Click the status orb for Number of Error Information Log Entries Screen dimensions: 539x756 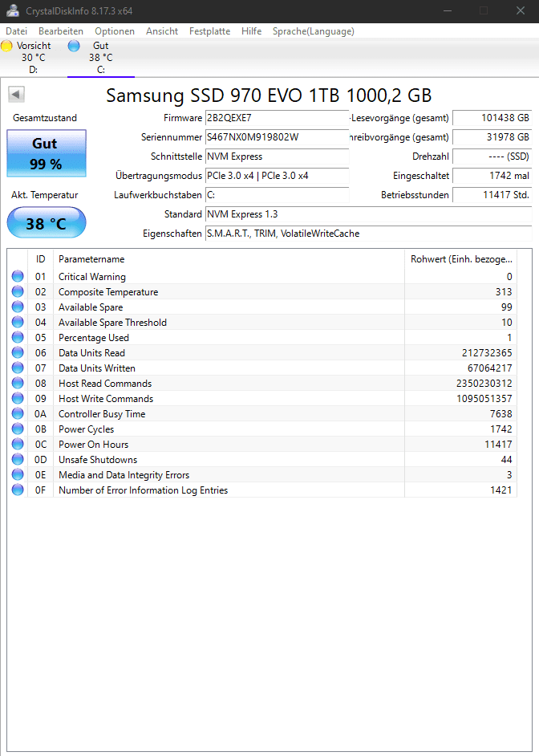point(18,490)
